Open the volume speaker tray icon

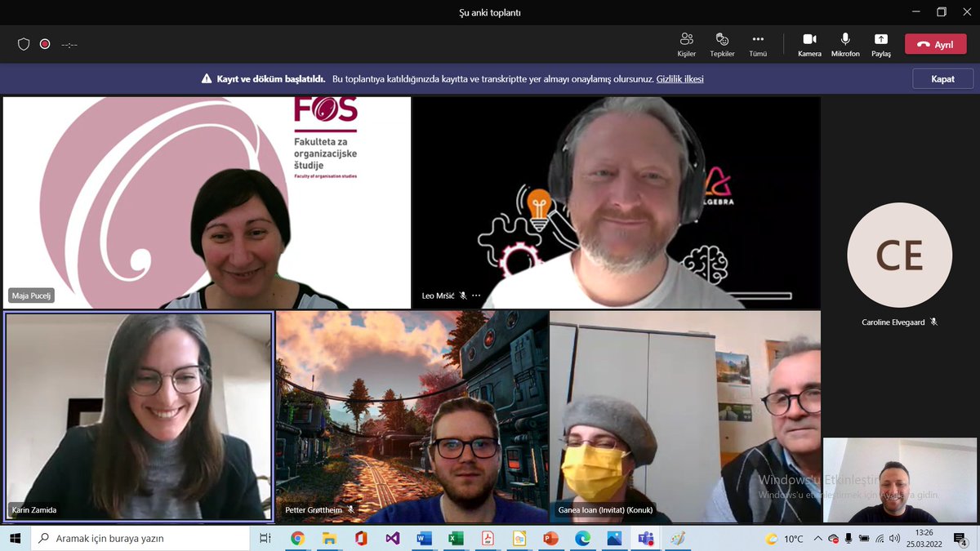(894, 539)
